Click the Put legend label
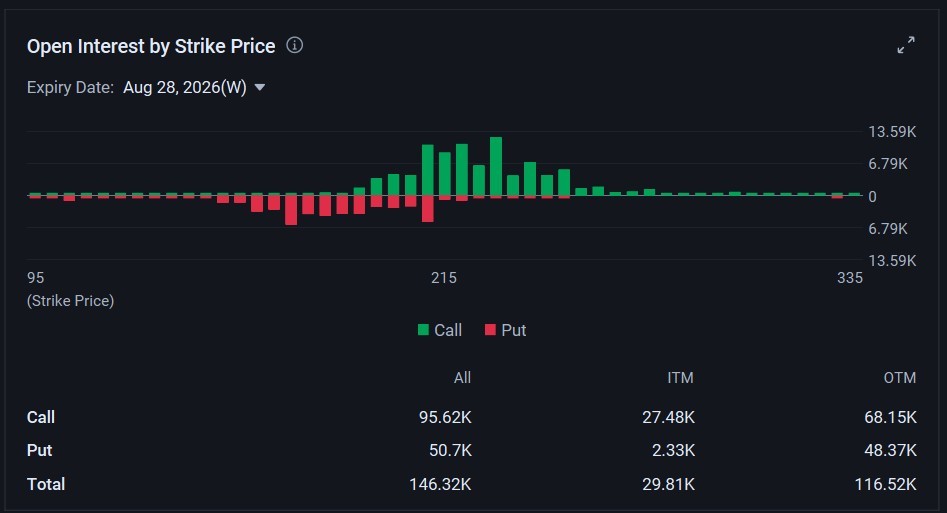The width and height of the screenshot is (947, 513). click(x=513, y=330)
